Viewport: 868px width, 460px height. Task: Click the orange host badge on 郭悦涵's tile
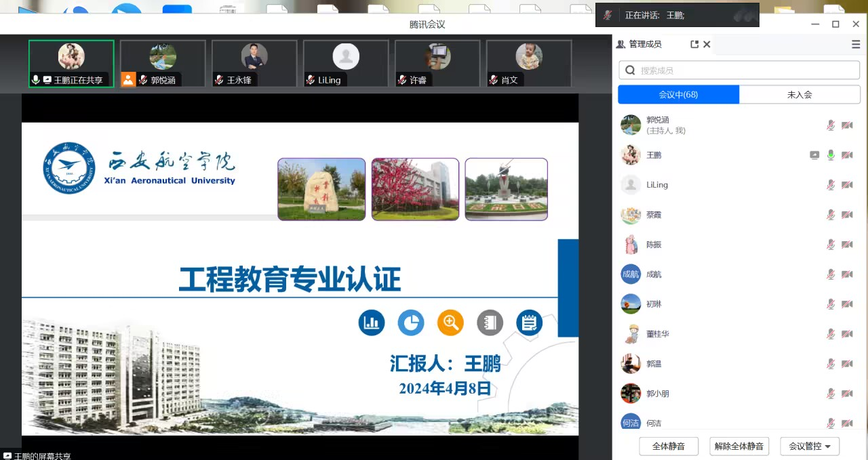click(128, 80)
